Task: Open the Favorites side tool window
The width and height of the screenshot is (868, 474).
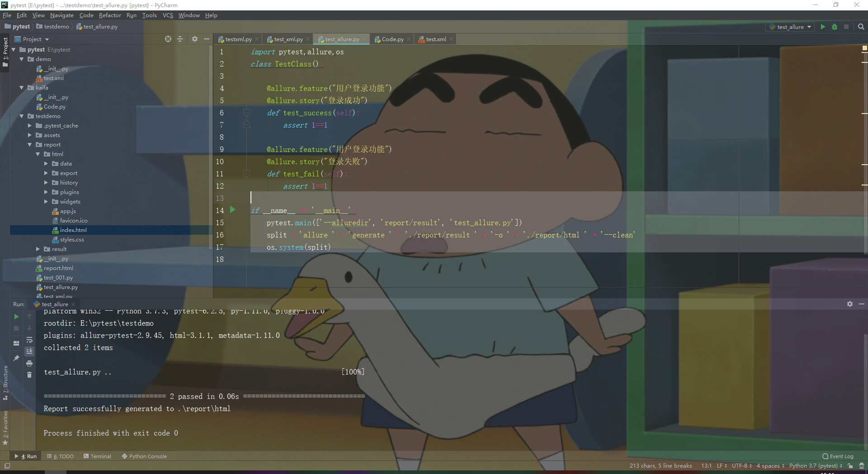Action: pyautogui.click(x=5, y=428)
